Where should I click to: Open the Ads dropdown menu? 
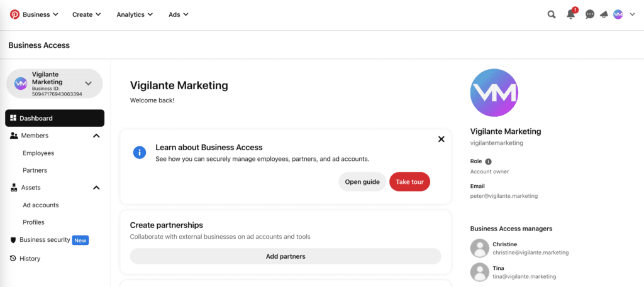point(179,14)
